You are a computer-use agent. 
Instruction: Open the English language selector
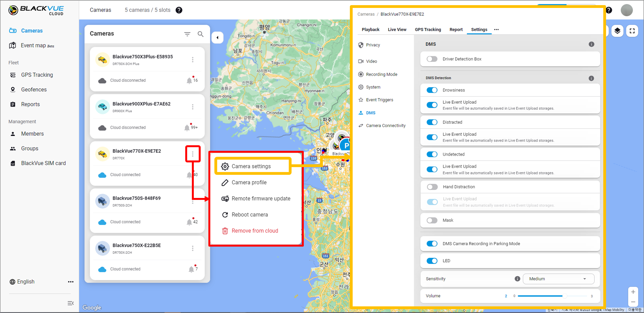[22, 282]
